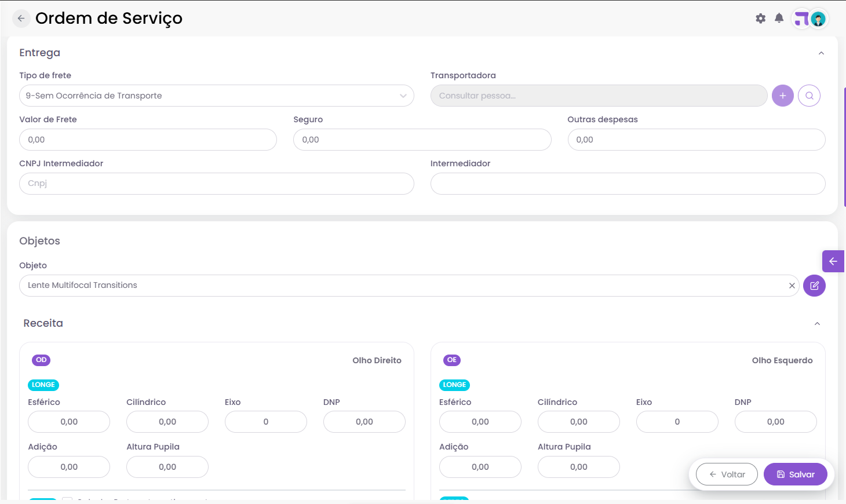Click the Voltar button

727,474
